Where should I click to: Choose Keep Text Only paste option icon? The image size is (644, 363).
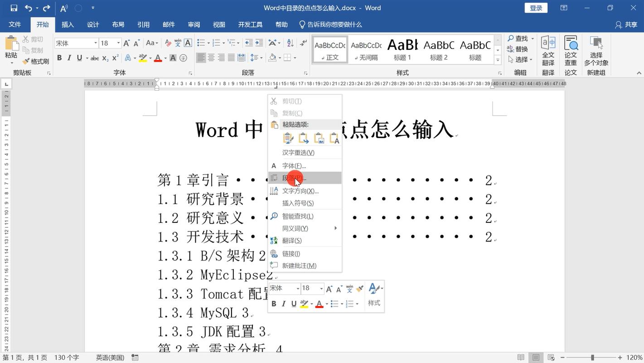click(x=334, y=138)
